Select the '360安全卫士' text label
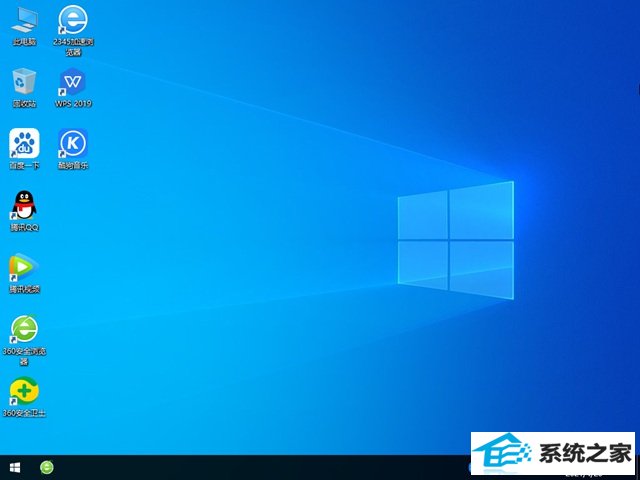640x480 pixels. point(24,413)
